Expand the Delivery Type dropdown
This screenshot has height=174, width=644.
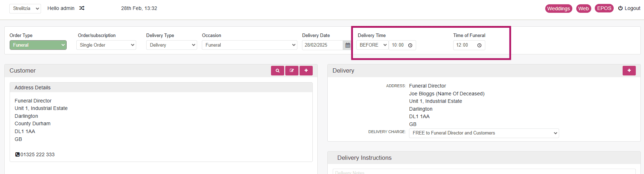point(172,45)
